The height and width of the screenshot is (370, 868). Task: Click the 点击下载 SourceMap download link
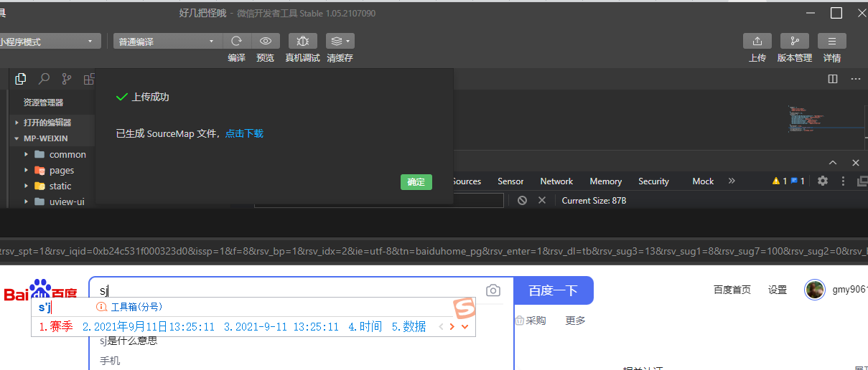click(244, 133)
